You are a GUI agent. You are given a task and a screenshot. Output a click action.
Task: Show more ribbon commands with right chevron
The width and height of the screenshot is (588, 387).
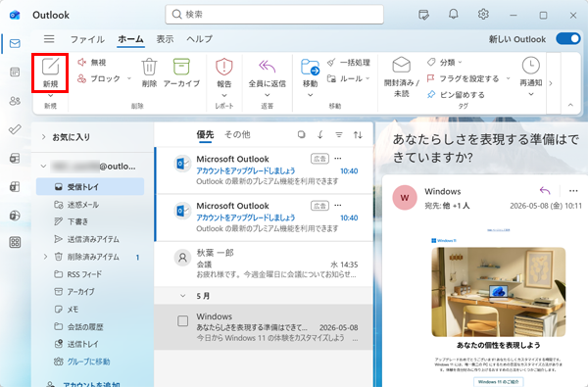(x=551, y=83)
